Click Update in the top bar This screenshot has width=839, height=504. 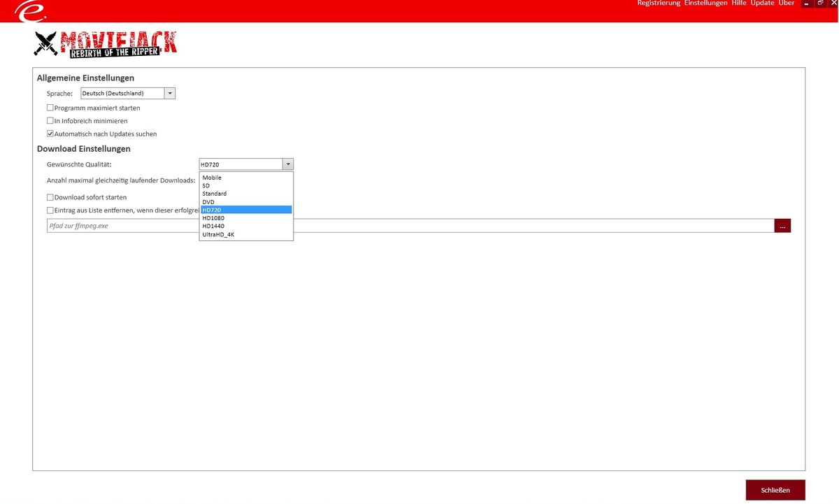coord(762,3)
